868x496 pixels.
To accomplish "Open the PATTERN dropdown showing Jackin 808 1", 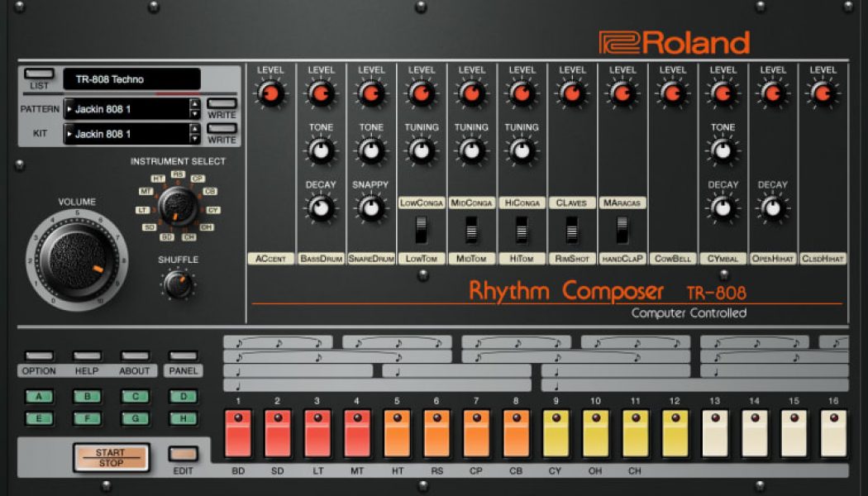I will (x=124, y=107).
